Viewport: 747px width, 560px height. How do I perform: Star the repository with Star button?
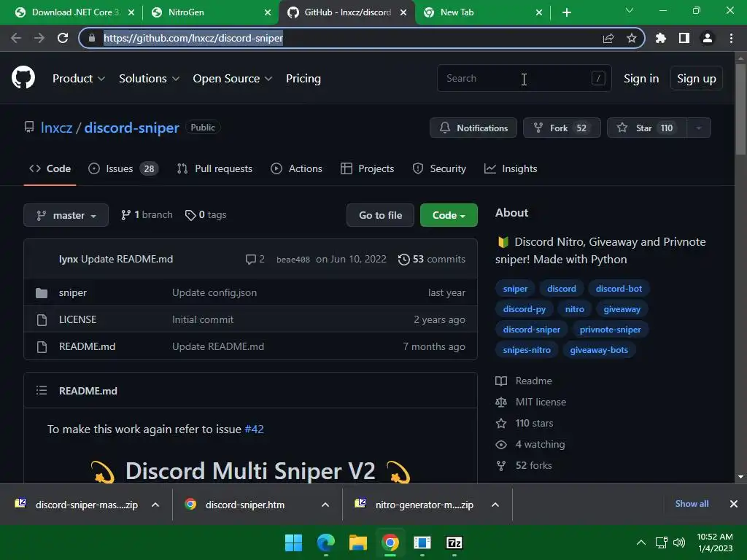click(647, 128)
